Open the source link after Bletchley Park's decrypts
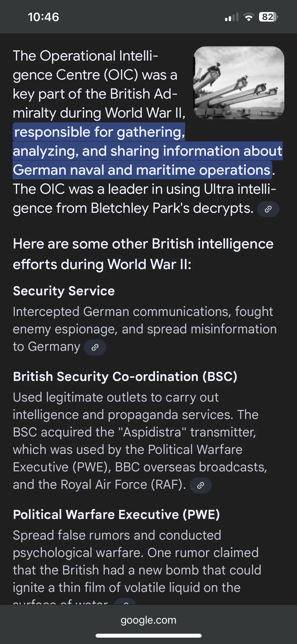The width and height of the screenshot is (297, 644). pyautogui.click(x=268, y=209)
